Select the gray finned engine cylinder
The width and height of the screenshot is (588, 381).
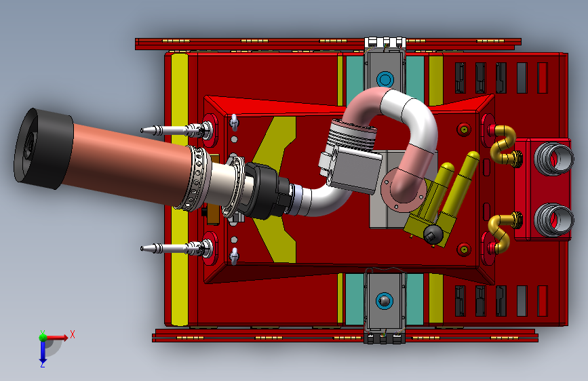(x=351, y=136)
